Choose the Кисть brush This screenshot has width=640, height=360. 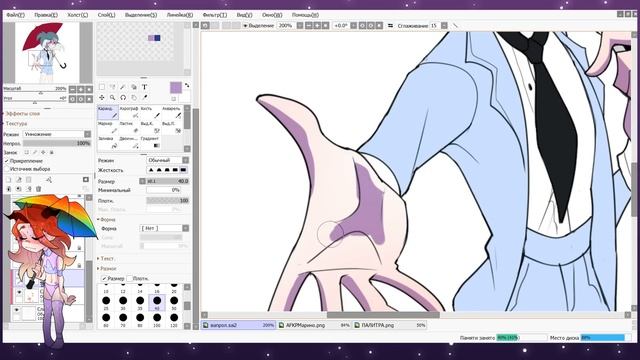150,113
